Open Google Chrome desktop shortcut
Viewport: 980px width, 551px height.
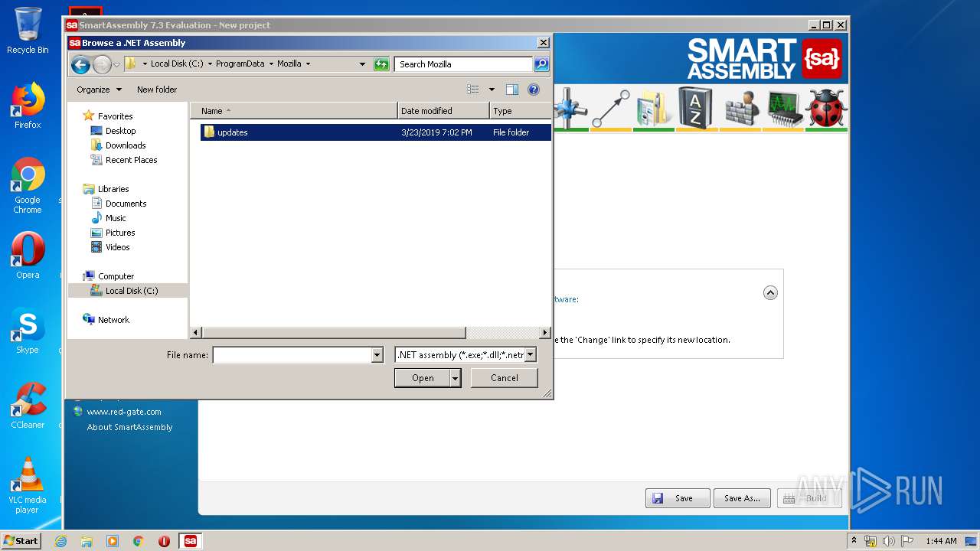point(28,186)
